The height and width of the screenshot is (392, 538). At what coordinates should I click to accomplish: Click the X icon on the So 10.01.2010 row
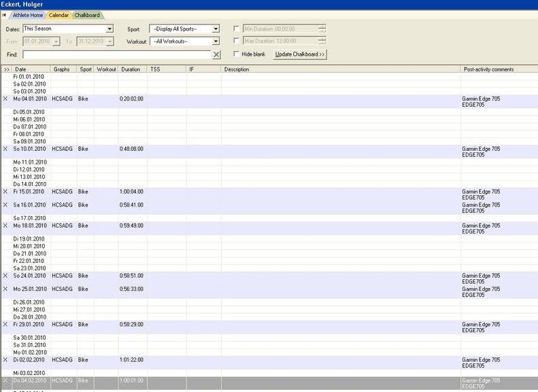coord(5,149)
